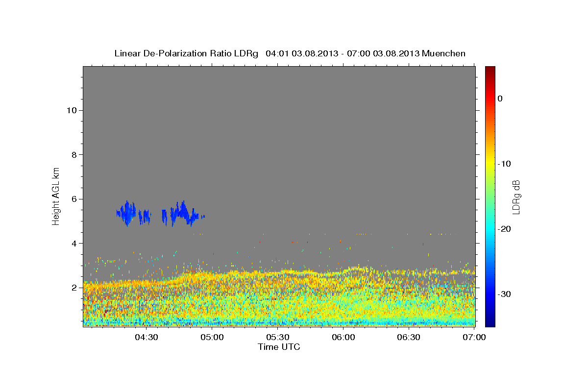Click the 05:00 time tick label

[213, 338]
